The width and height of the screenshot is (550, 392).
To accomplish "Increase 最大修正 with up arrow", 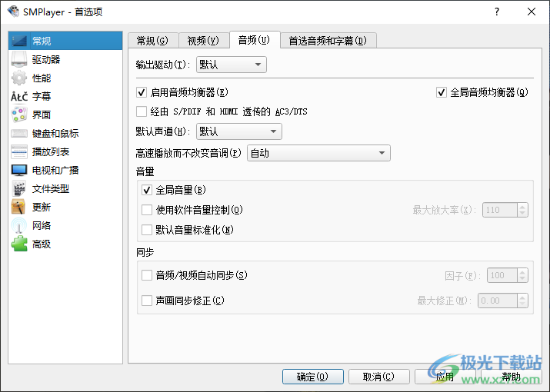I will (x=522, y=297).
